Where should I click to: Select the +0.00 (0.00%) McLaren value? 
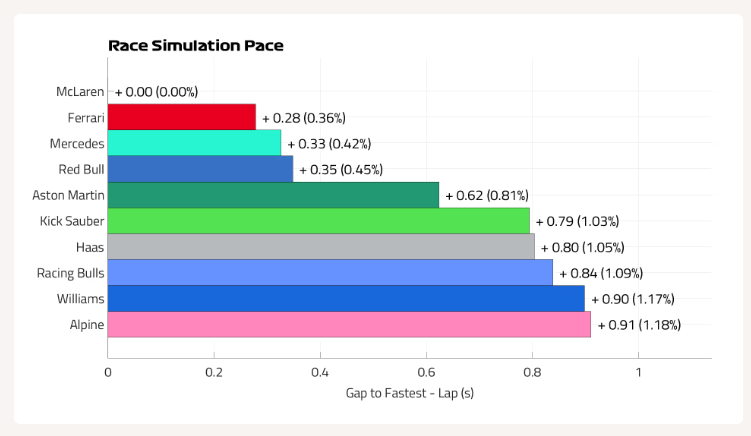(156, 92)
